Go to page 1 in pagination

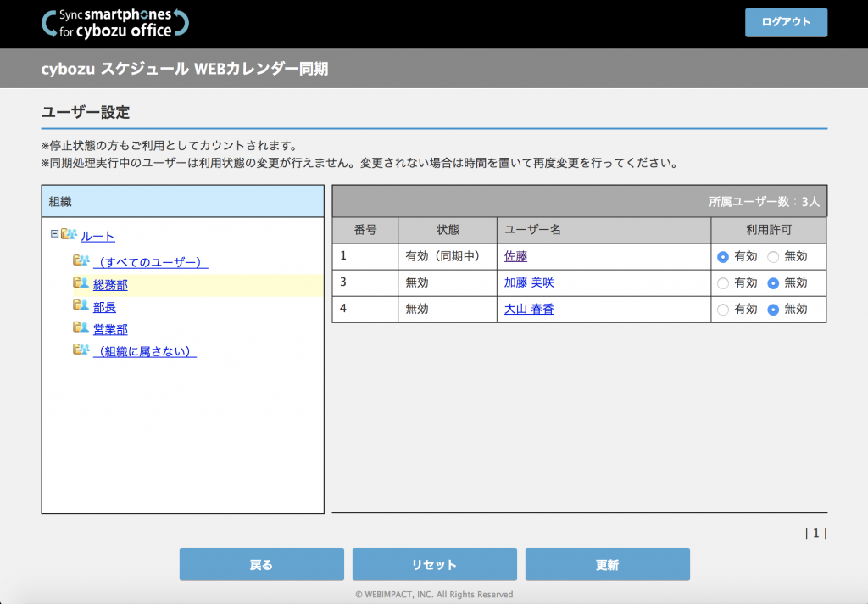coord(816,534)
